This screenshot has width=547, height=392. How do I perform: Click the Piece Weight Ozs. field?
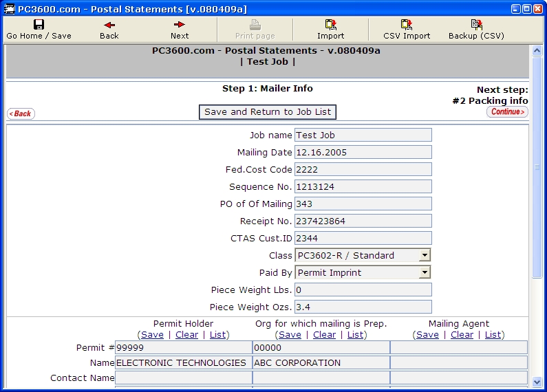363,307
